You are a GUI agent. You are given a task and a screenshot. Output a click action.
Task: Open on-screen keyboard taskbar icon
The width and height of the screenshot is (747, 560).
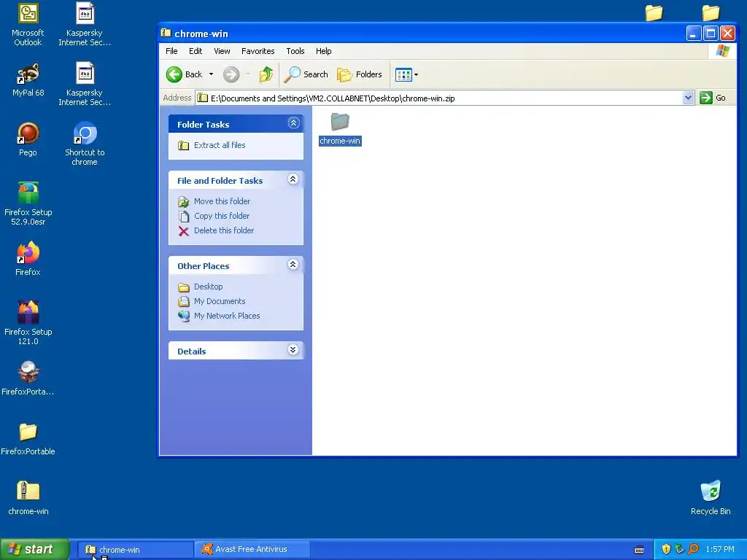pos(639,550)
